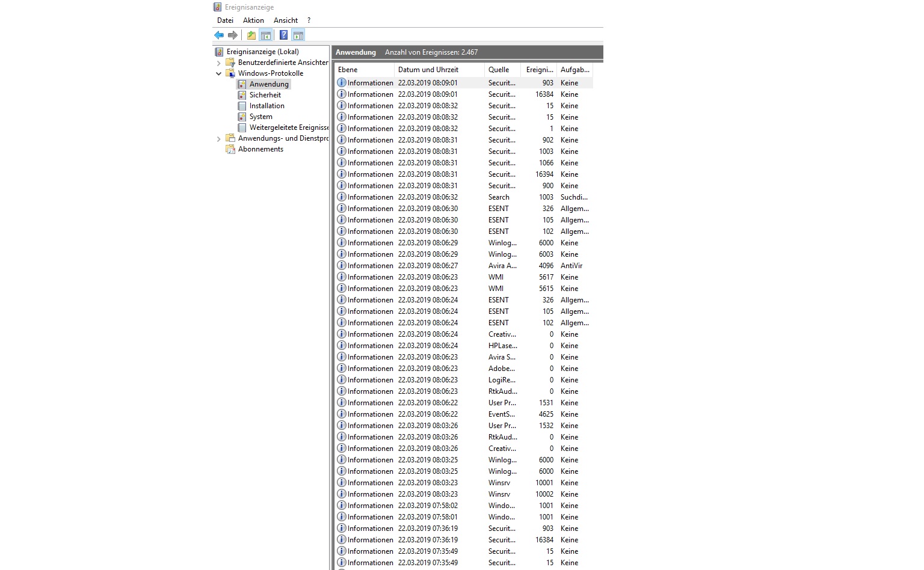Screen dimensions: 924x570
Task: Click the Suchdi... task category cell
Action: point(574,197)
